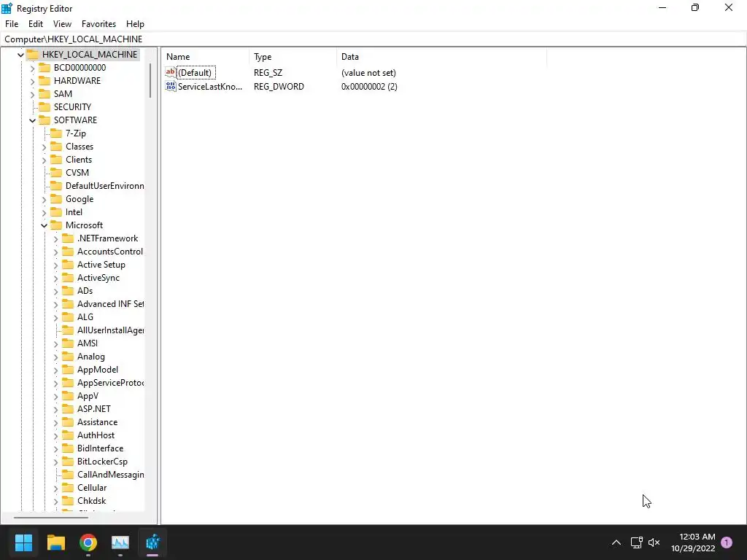Select the Cellular key
The image size is (747, 560).
[92, 488]
